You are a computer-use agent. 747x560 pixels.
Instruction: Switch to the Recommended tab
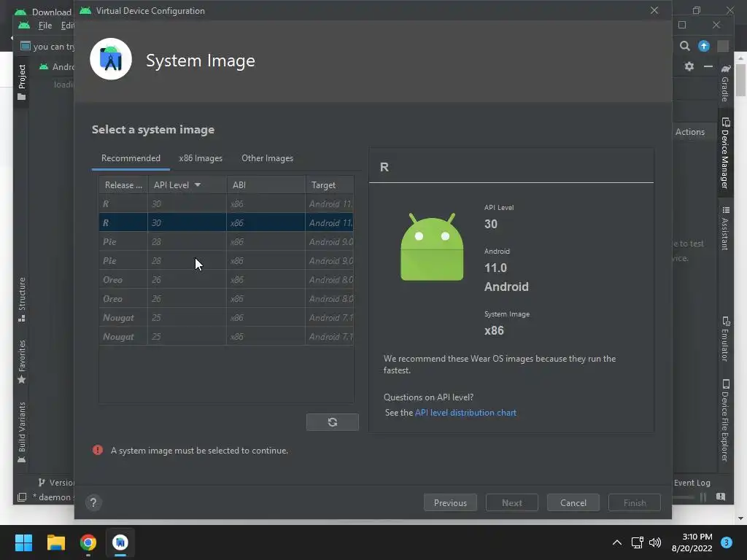pos(131,158)
